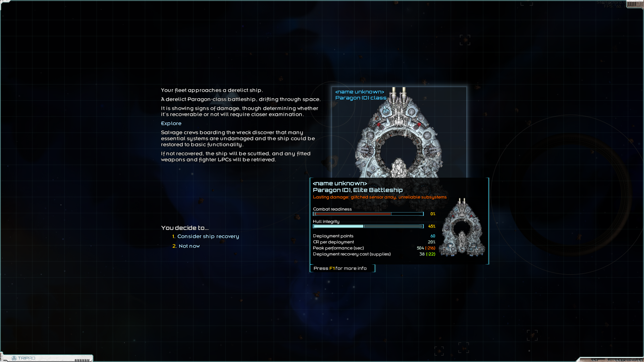This screenshot has height=362, width=644.
Task: Click the Combat readiness bar
Action: point(368,214)
